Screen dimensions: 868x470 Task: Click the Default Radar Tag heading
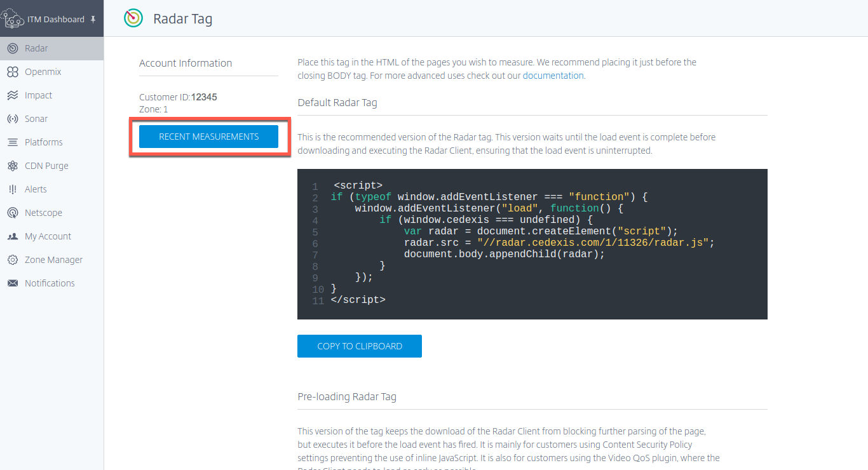337,102
